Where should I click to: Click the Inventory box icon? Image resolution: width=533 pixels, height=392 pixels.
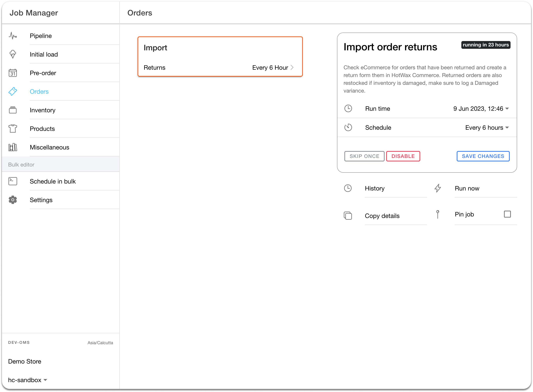coord(13,110)
